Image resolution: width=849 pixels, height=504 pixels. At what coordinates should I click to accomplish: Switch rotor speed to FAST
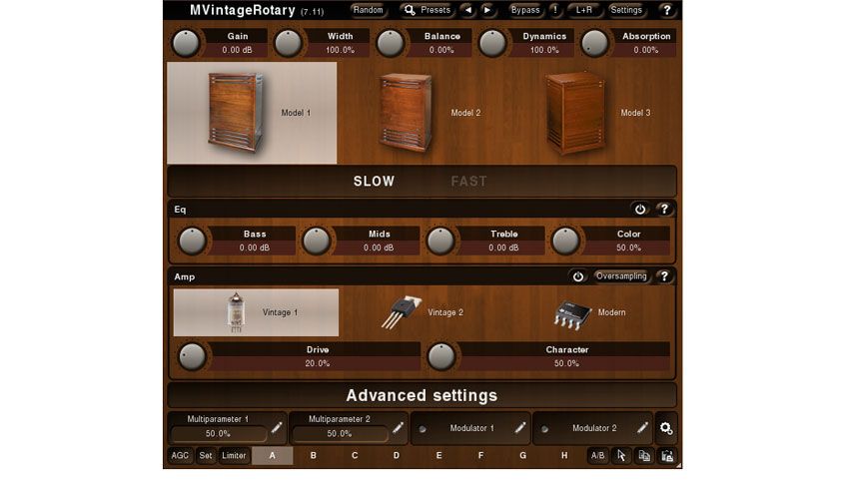tap(468, 182)
